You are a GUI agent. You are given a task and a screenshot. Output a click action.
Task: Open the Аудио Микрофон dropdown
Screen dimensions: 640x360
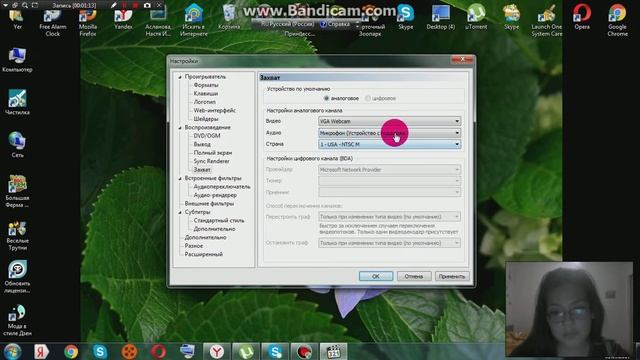[389, 133]
